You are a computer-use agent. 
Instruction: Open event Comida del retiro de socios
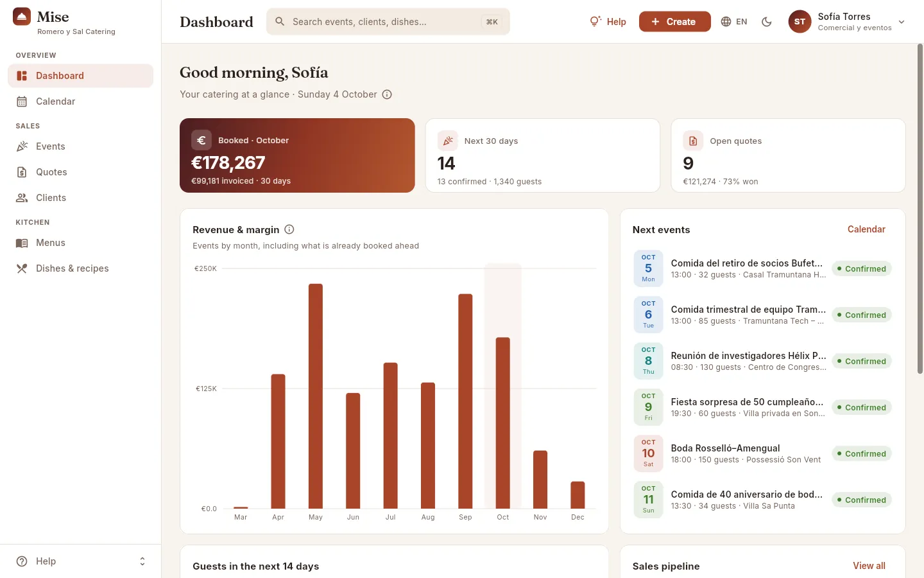[762, 268]
